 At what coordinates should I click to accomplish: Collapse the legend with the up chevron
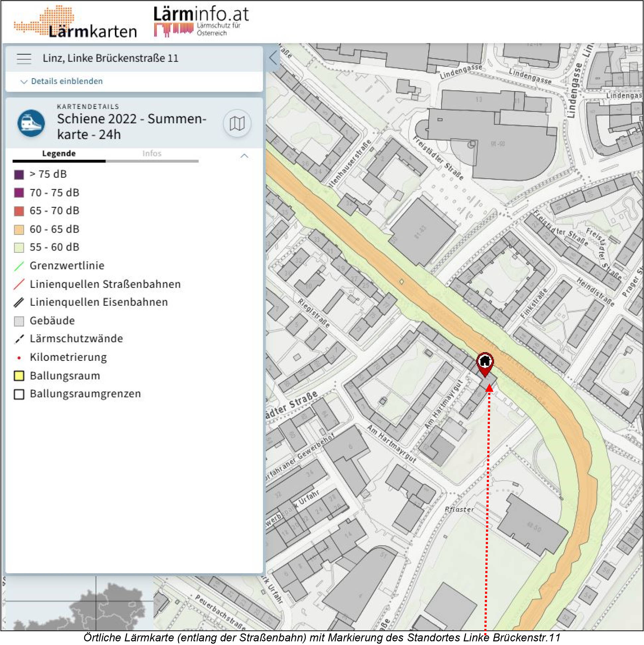(244, 156)
